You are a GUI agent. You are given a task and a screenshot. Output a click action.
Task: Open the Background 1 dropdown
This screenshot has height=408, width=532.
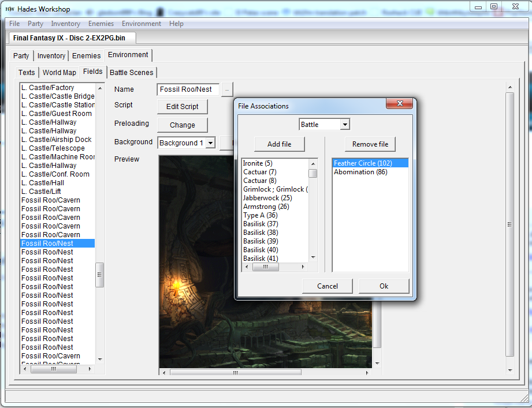pos(210,143)
